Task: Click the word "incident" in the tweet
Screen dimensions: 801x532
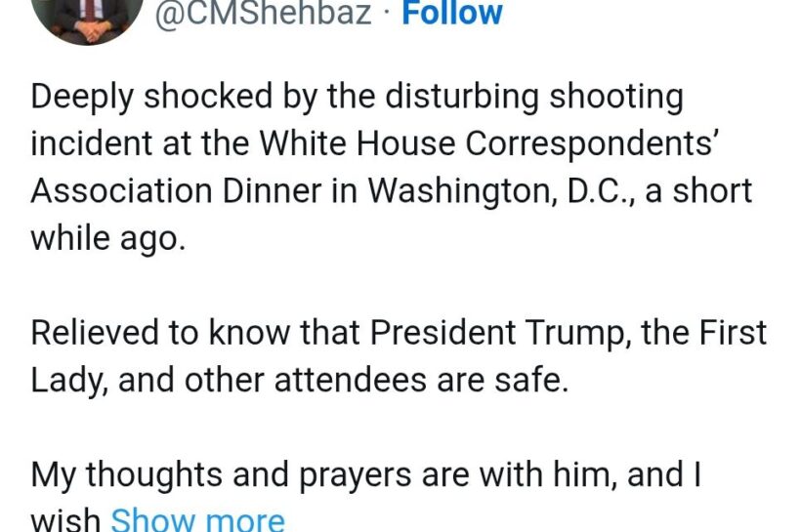Action: click(x=89, y=143)
